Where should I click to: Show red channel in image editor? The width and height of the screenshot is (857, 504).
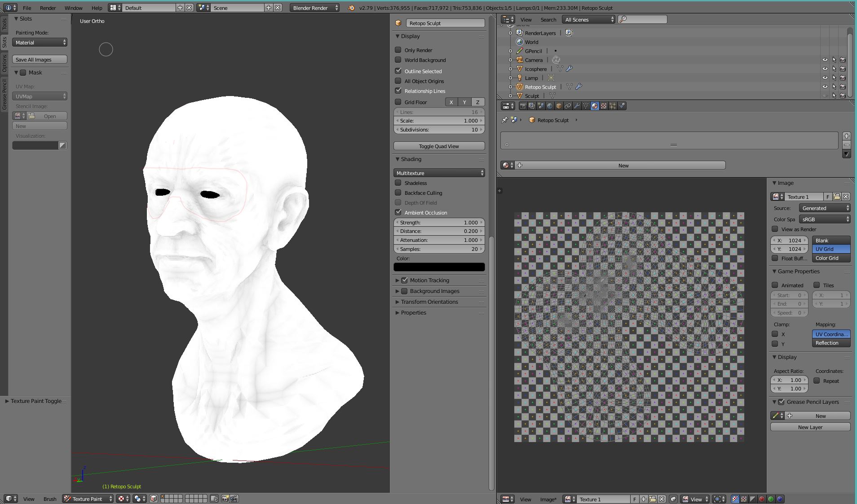click(x=762, y=499)
